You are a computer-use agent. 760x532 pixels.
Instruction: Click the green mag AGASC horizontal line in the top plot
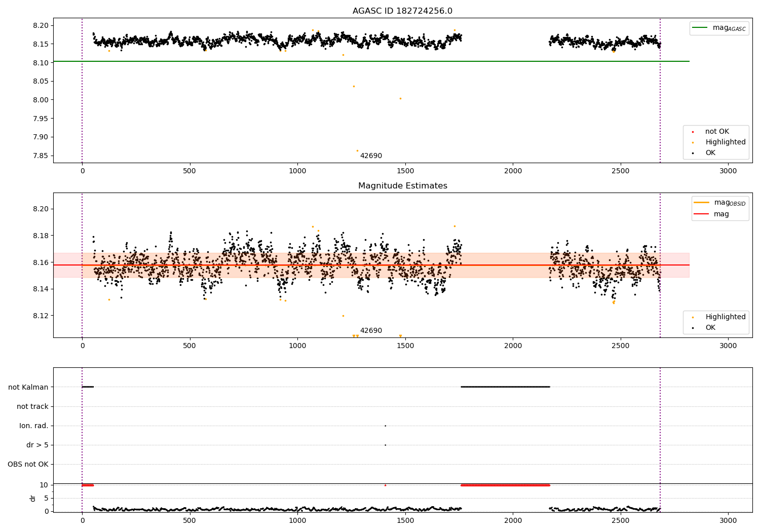[x=371, y=61]
